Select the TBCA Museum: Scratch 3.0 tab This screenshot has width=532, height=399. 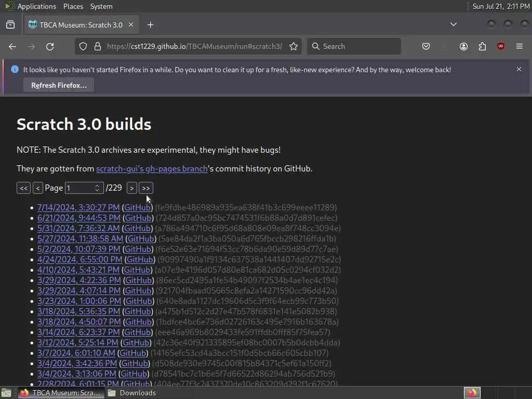(82, 25)
